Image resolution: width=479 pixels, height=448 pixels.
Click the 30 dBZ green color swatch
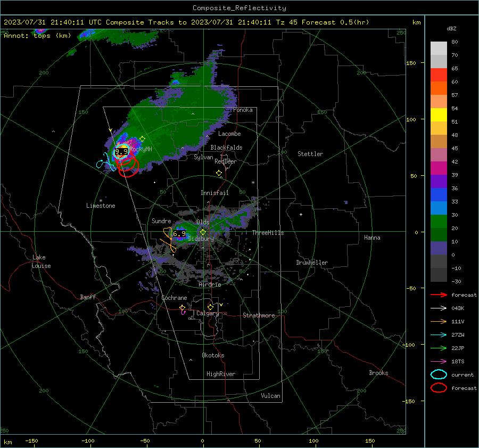tap(439, 221)
